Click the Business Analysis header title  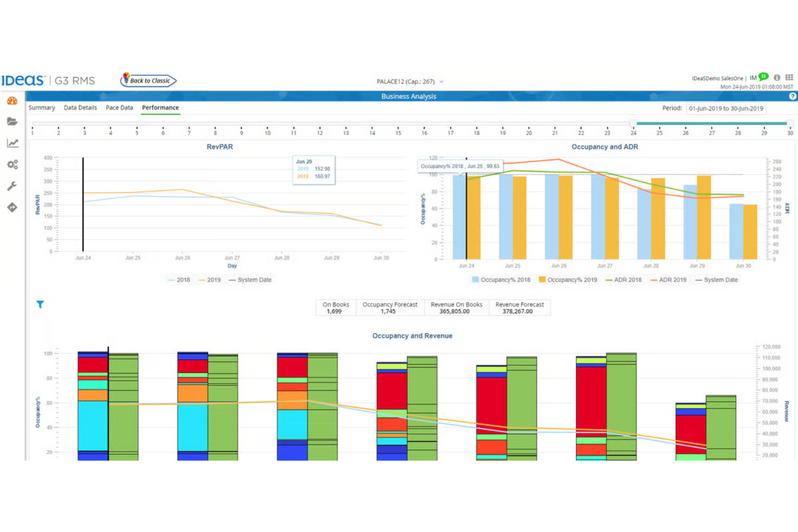tap(409, 96)
